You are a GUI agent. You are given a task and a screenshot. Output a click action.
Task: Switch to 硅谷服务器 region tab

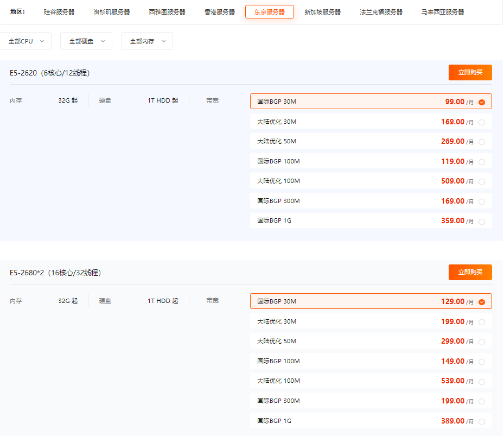(59, 12)
